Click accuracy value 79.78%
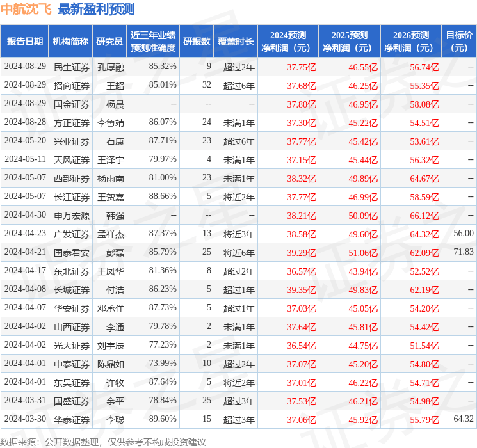 point(163,326)
